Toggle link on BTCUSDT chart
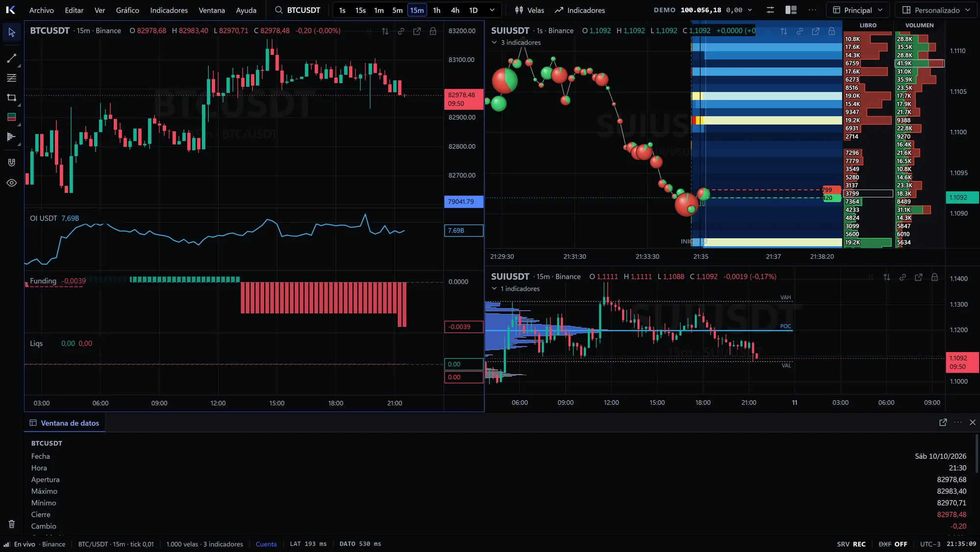 [x=401, y=31]
